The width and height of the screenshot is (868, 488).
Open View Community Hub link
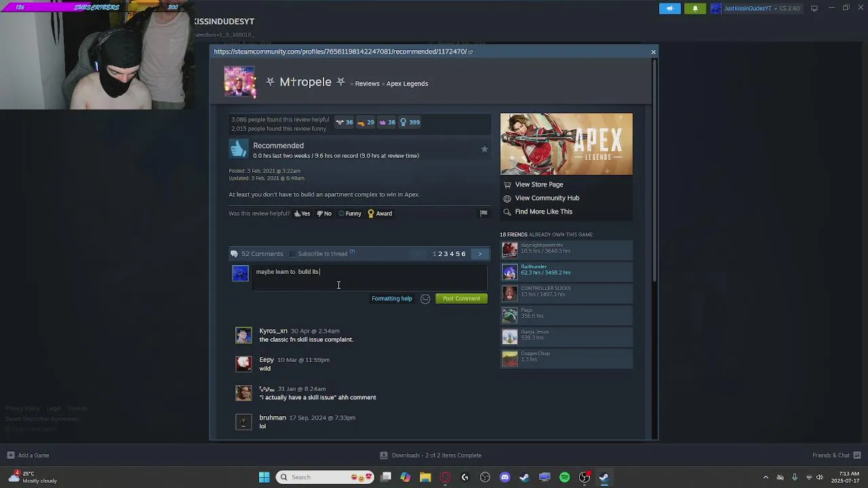(547, 198)
